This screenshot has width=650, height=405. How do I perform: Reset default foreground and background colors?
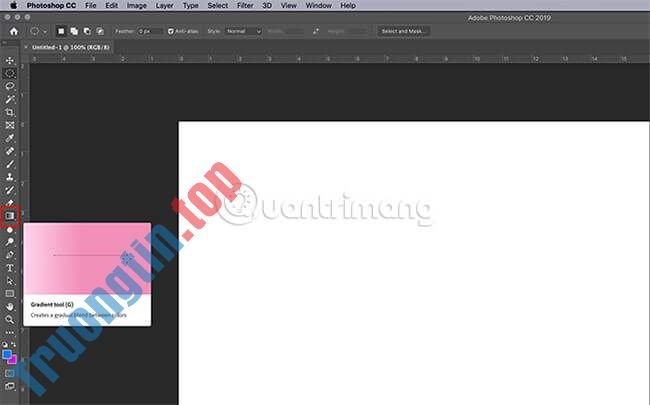[5, 344]
